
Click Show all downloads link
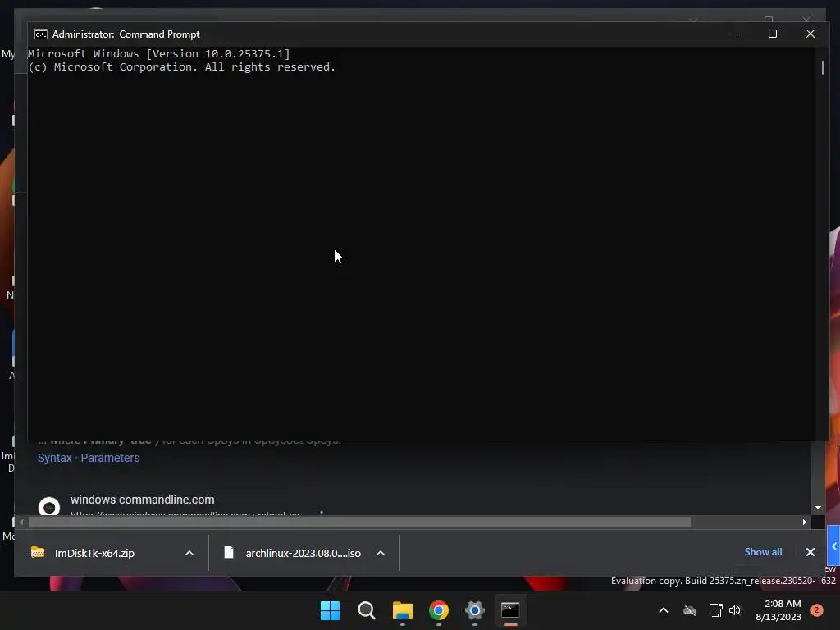(763, 552)
